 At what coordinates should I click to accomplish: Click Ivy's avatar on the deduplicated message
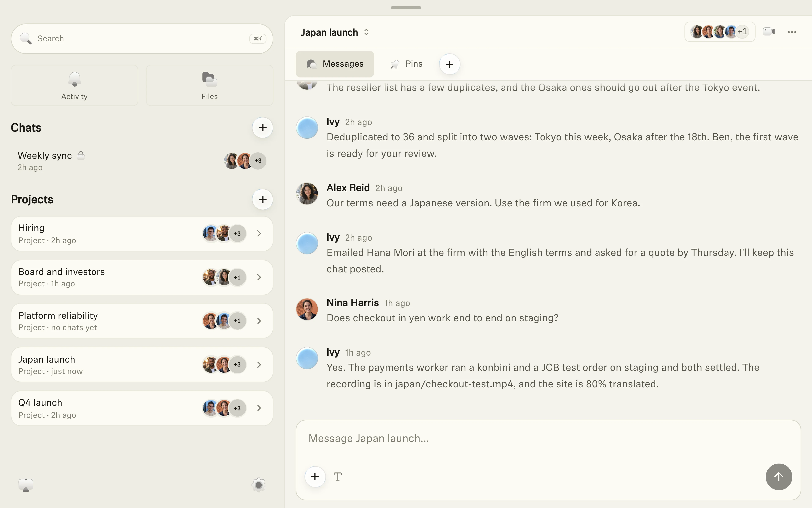pyautogui.click(x=307, y=128)
